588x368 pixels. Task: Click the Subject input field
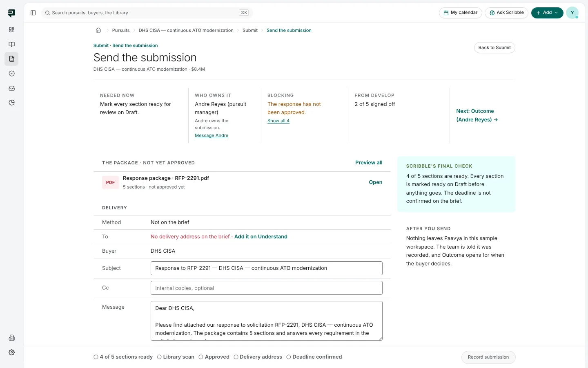(267, 268)
